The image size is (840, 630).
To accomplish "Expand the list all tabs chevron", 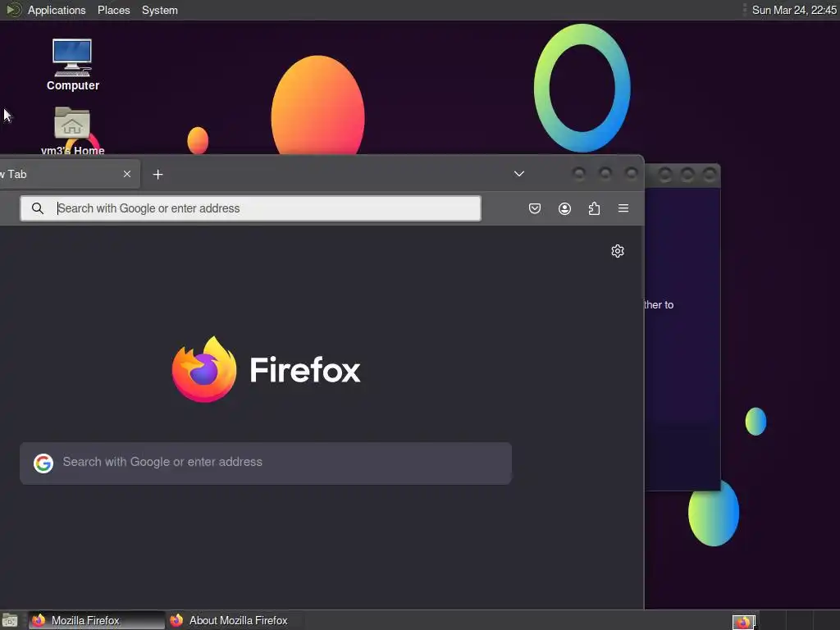I will tap(518, 174).
